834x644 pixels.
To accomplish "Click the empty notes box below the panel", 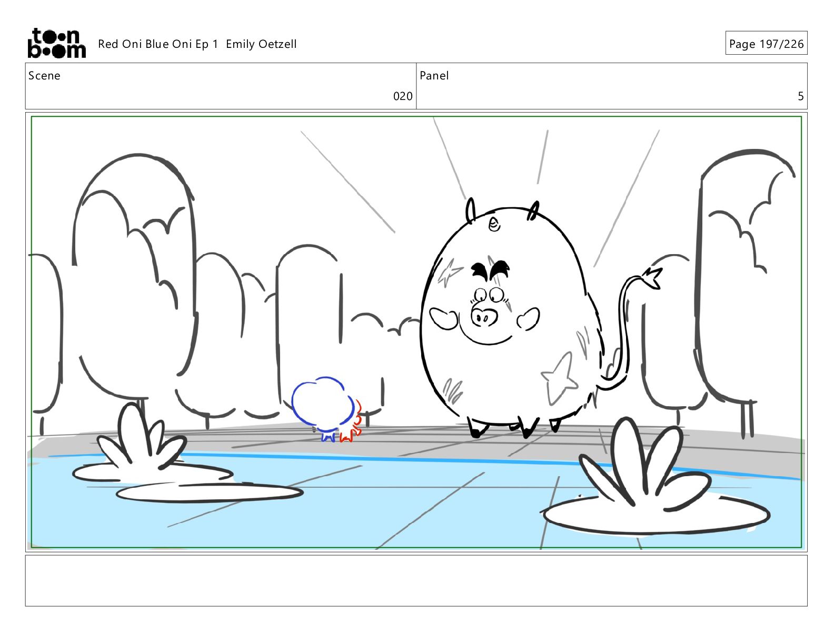I will click(416, 580).
